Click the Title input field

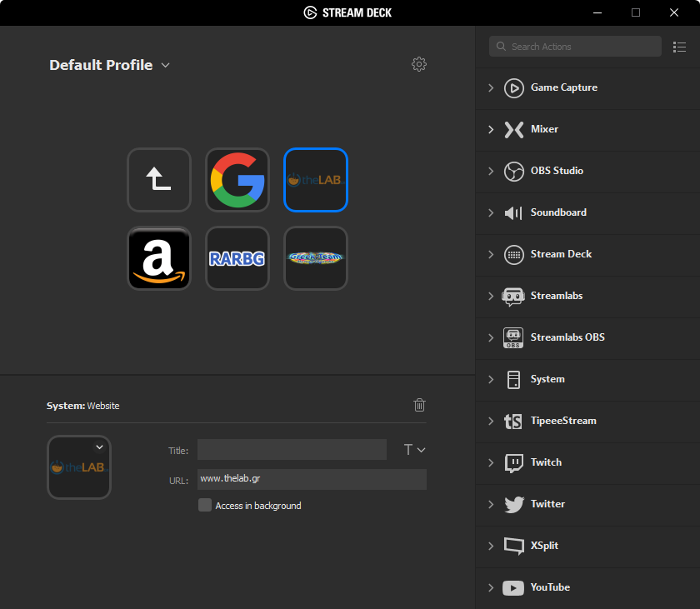pyautogui.click(x=292, y=450)
